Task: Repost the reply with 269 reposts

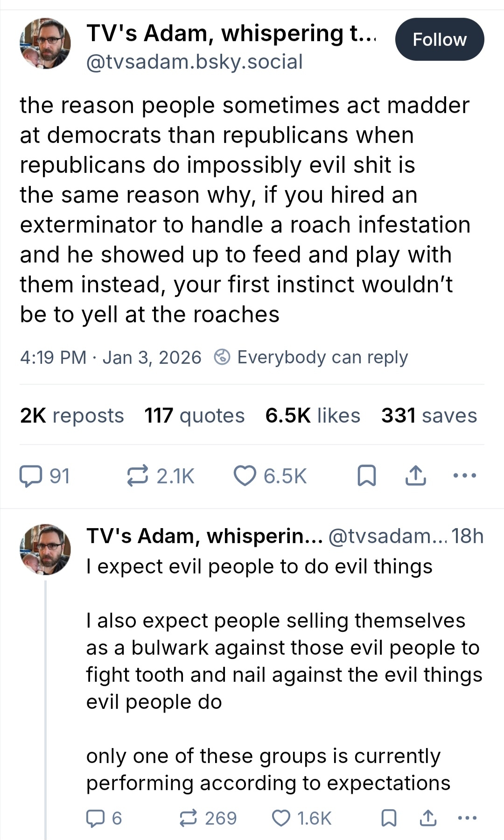Action: pyautogui.click(x=189, y=818)
